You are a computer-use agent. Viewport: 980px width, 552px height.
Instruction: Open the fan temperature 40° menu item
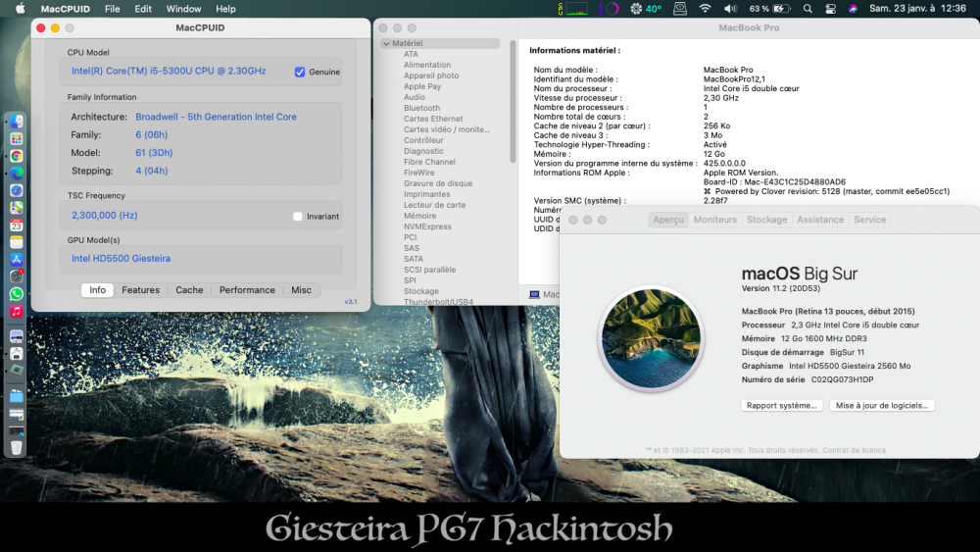tap(646, 9)
